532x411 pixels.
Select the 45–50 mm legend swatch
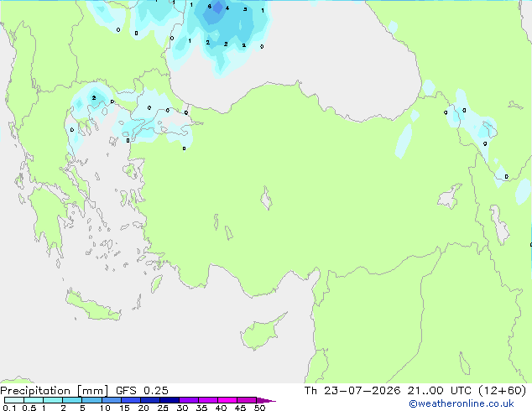tap(247, 400)
